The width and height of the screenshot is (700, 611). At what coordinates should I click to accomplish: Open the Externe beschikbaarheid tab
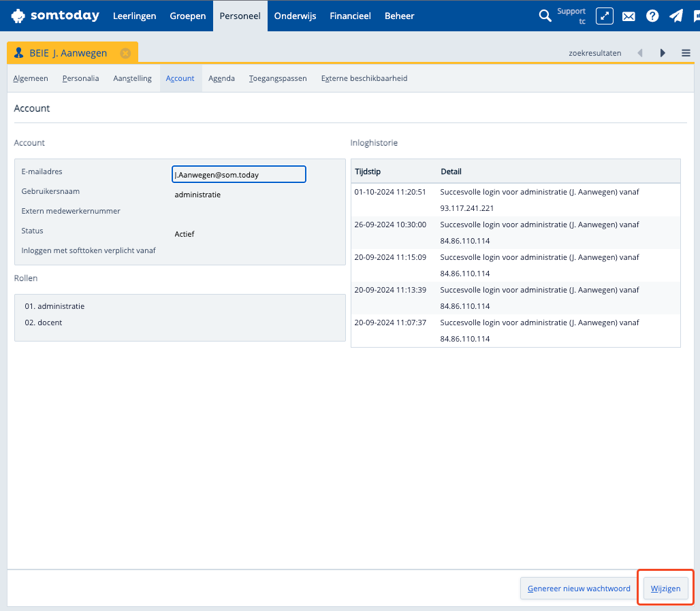(x=364, y=78)
